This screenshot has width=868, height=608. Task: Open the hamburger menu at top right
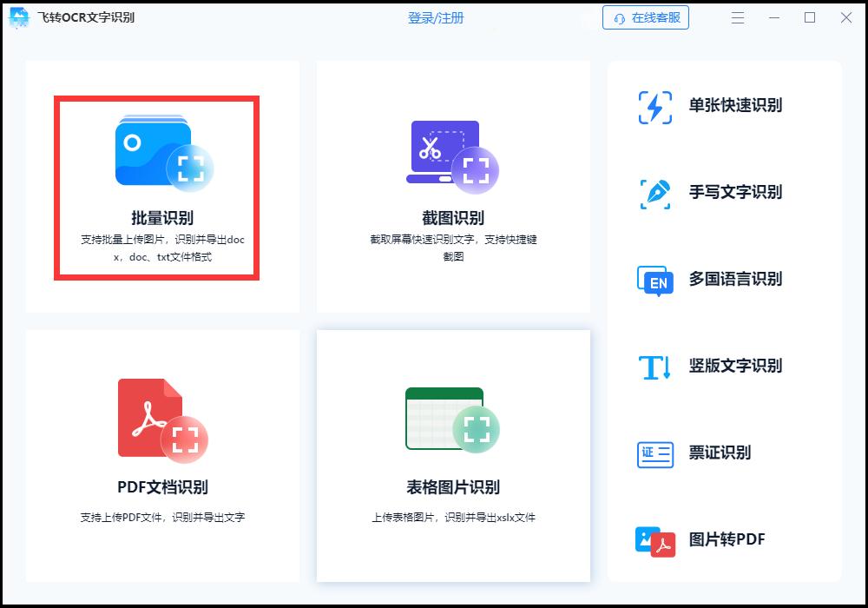click(x=739, y=17)
